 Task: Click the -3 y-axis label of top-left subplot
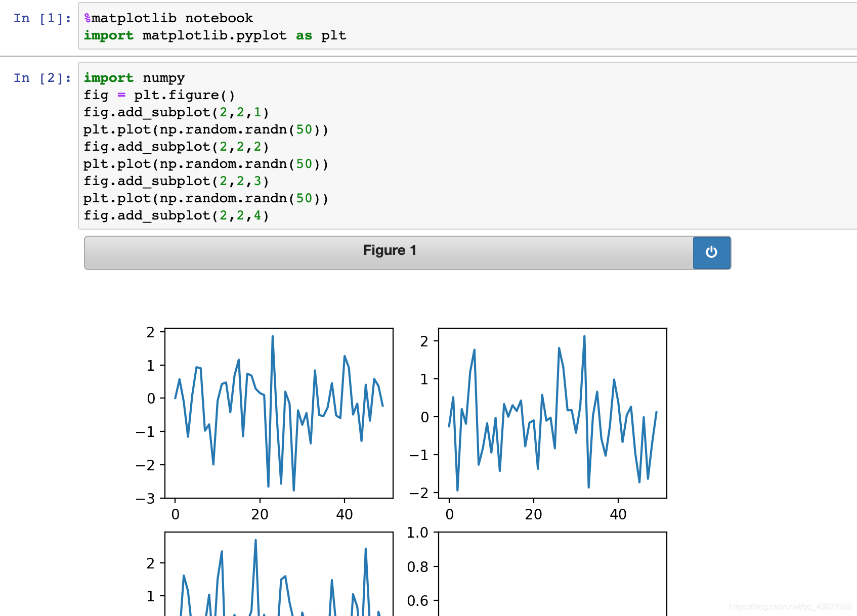tap(145, 499)
